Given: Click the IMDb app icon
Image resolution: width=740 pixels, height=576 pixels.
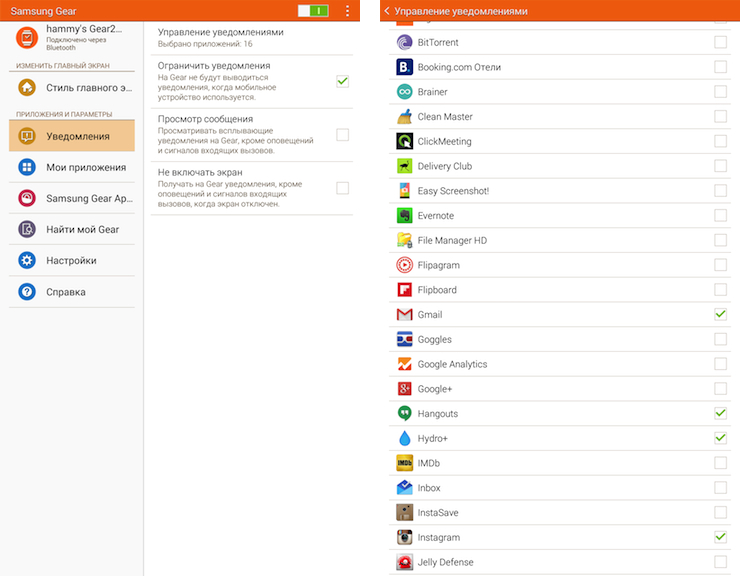Looking at the screenshot, I should click(x=404, y=463).
